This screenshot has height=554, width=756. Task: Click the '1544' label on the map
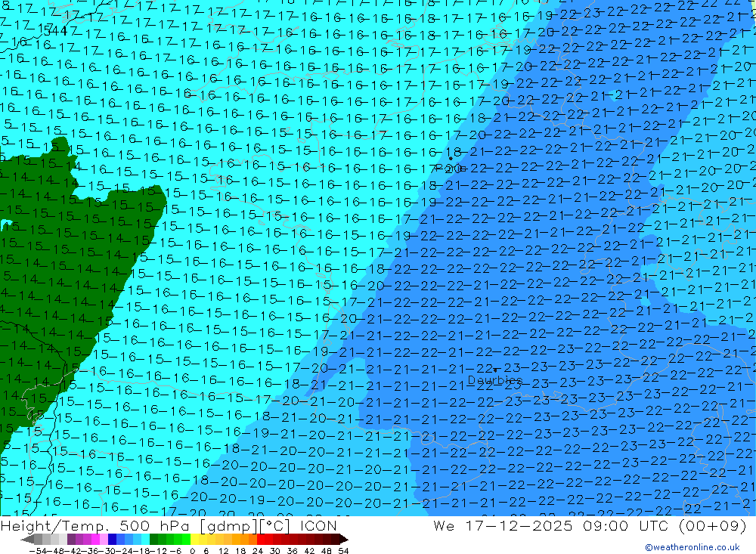click(x=54, y=30)
